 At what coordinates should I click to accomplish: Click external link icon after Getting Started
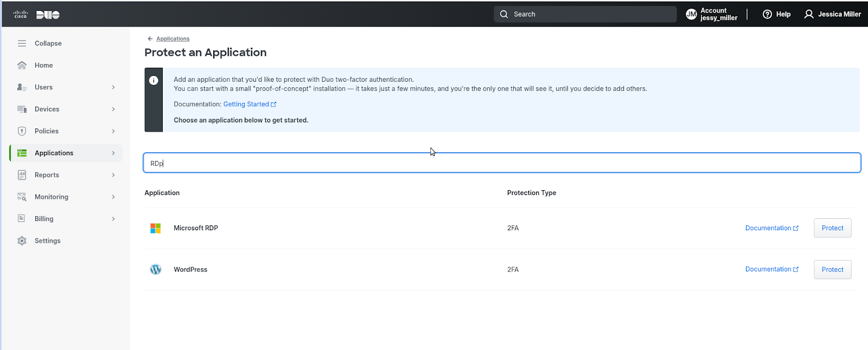click(x=273, y=105)
